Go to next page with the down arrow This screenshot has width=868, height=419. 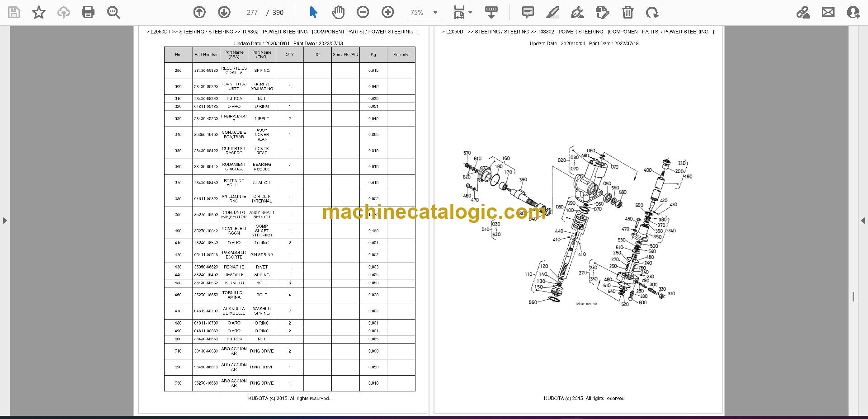224,12
